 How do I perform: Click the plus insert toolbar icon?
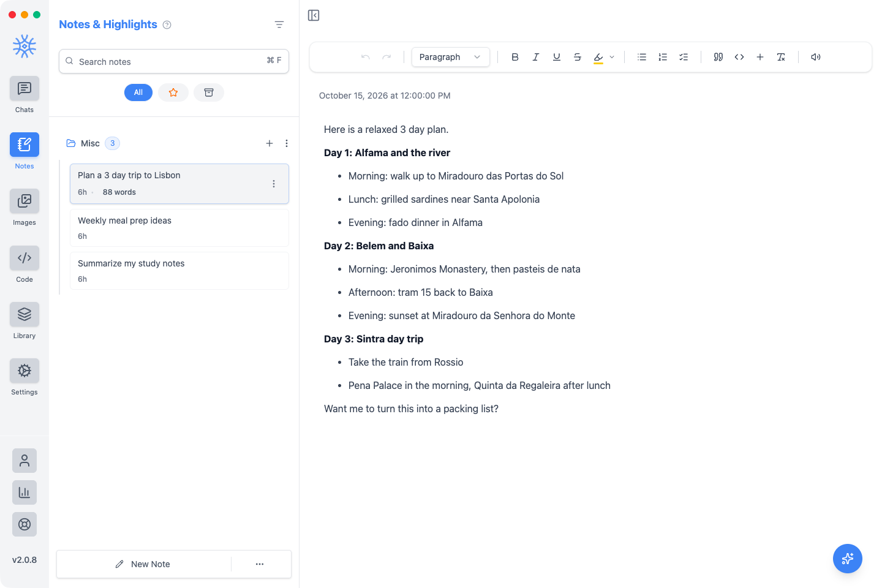(x=760, y=57)
